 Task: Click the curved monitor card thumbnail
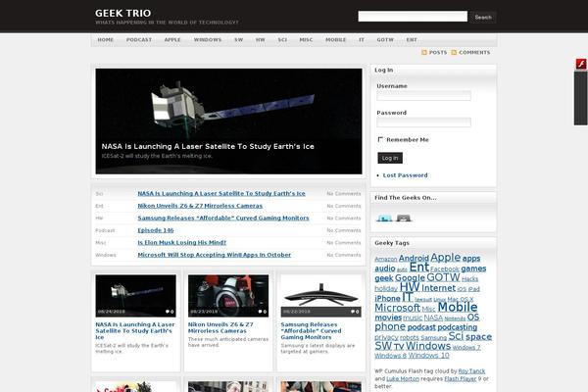click(321, 296)
